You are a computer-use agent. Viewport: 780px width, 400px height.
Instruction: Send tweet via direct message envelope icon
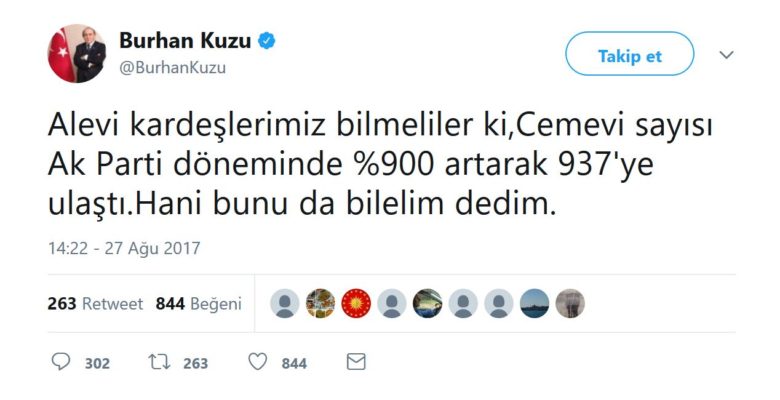(356, 362)
